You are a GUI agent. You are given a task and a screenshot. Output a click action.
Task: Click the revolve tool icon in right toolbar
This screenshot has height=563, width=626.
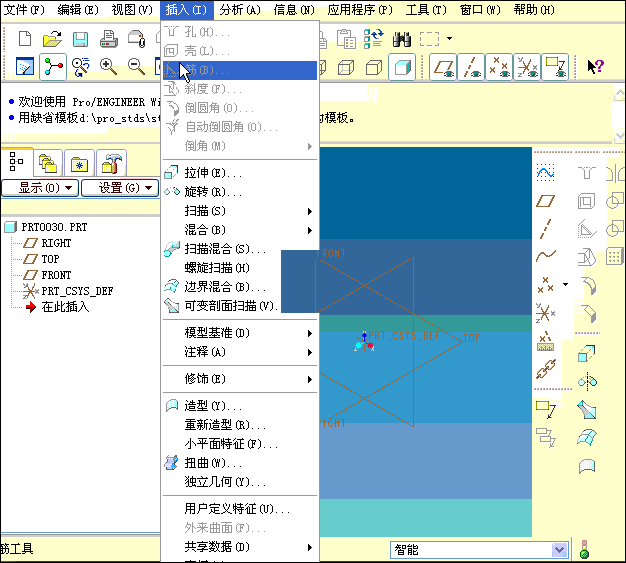(587, 382)
